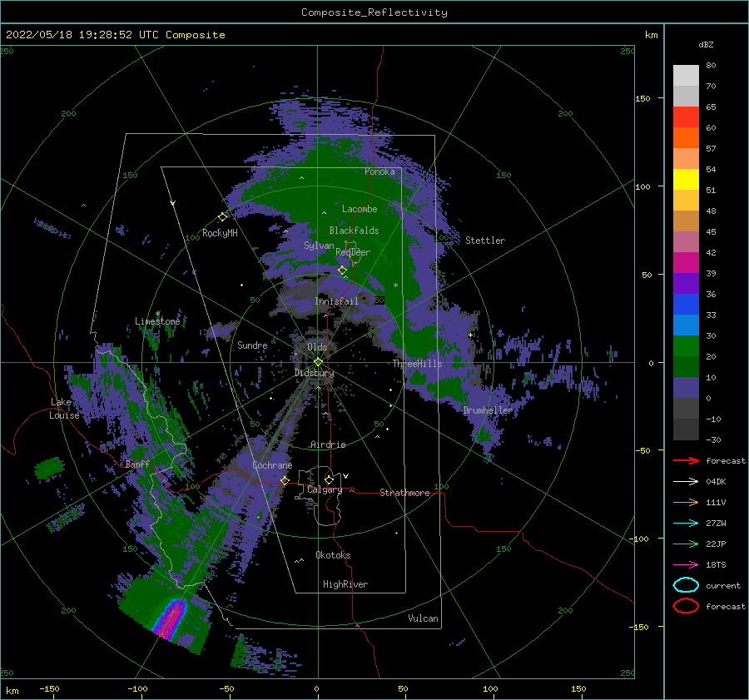Click the HighRiver label
This screenshot has height=700, width=749.
pyautogui.click(x=345, y=584)
